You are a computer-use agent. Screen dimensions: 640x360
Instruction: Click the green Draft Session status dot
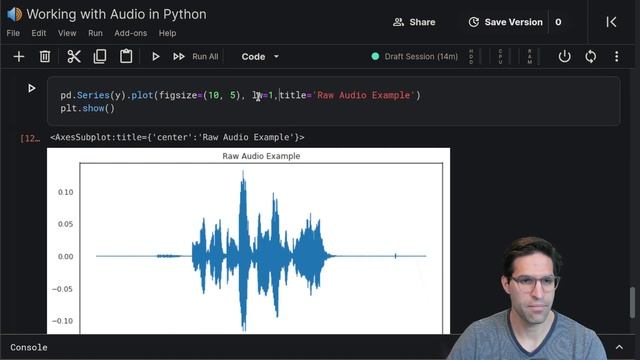[x=375, y=56]
